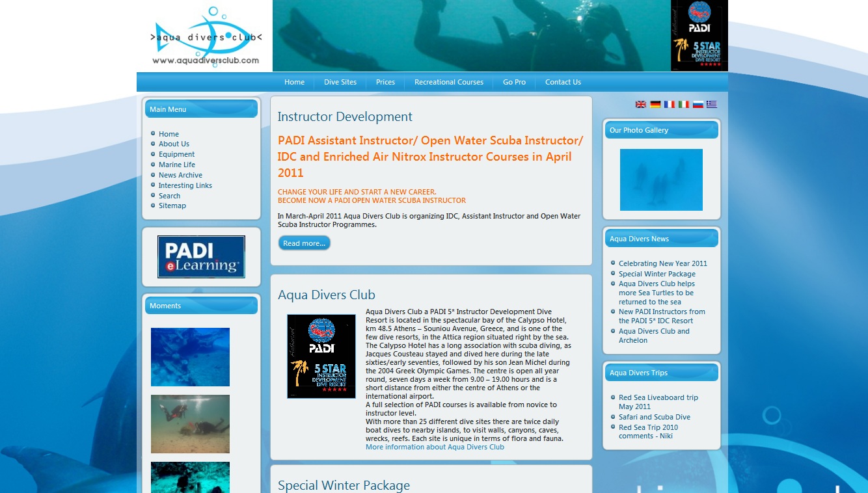
Task: Go to the Contact Us page
Action: click(x=562, y=82)
